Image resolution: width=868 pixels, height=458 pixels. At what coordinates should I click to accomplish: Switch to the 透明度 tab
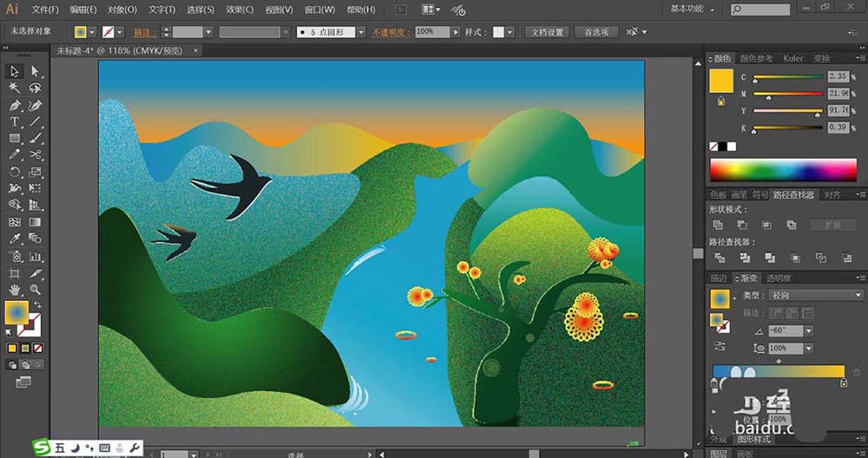click(779, 278)
